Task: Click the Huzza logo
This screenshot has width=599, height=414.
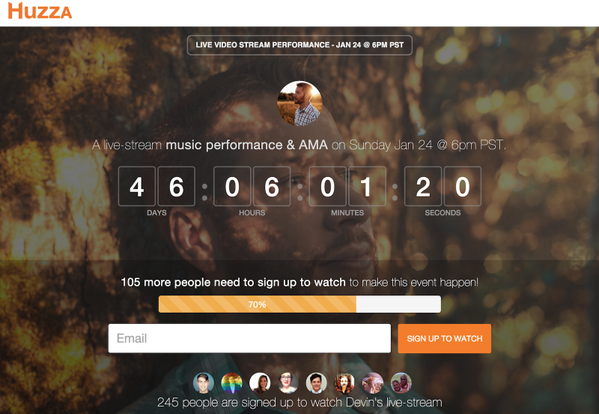Action: point(40,11)
